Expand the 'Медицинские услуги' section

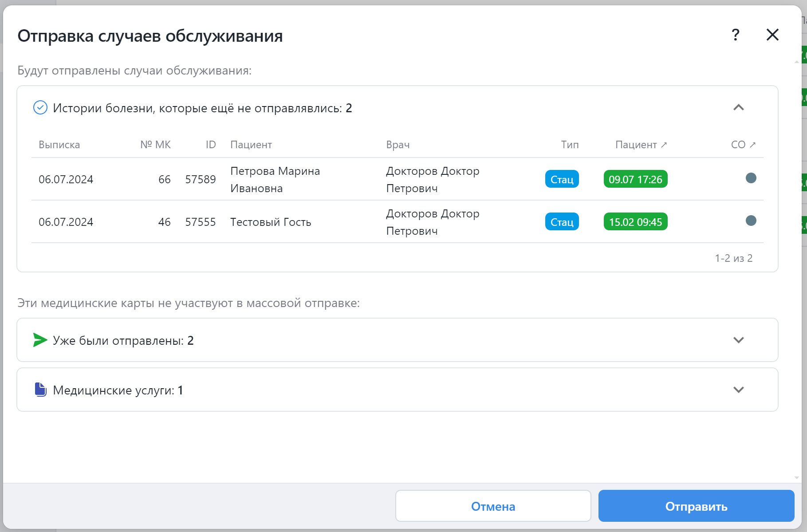[738, 390]
